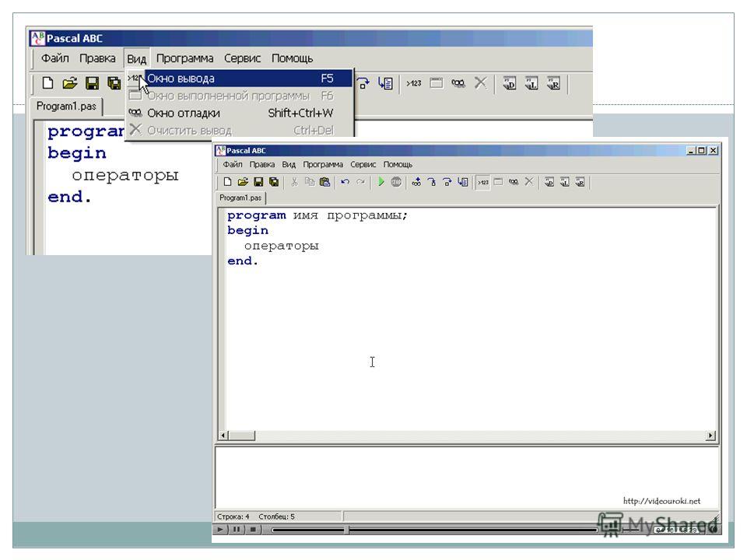
Task: Click Redo arrow in front window toolbar
Action: (360, 182)
